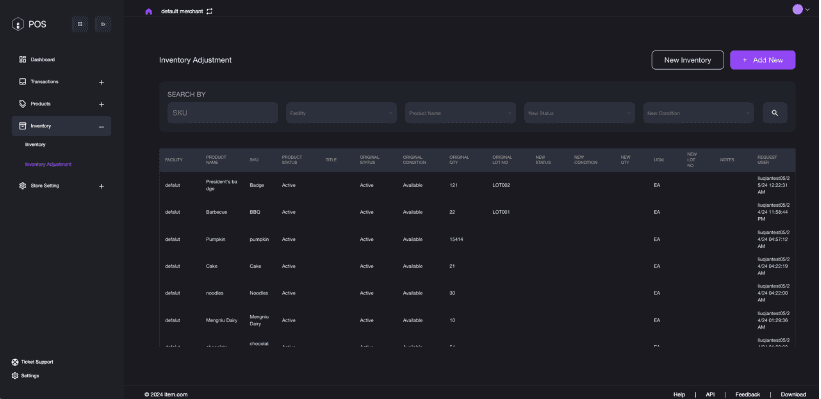Open the New Status dropdown
The width and height of the screenshot is (821, 399).
pyautogui.click(x=580, y=113)
